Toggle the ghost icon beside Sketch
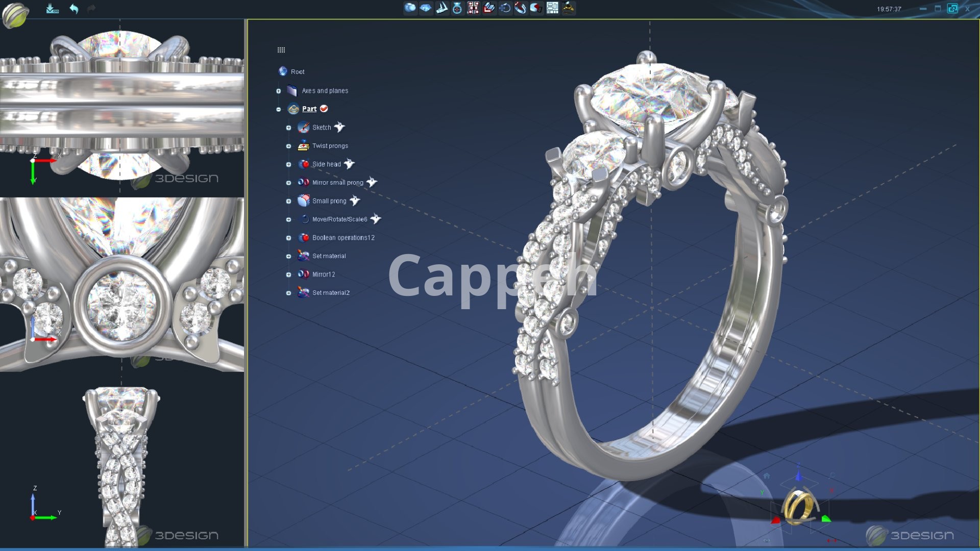 (339, 127)
